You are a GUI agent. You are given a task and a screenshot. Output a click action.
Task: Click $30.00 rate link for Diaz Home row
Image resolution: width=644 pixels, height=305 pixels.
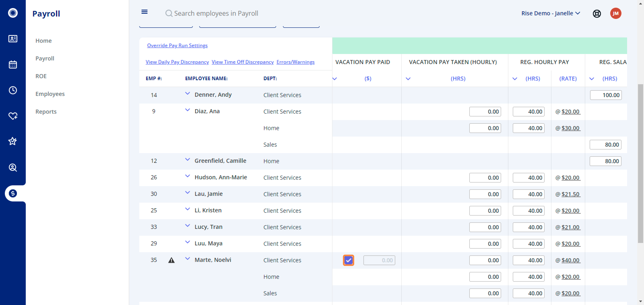pos(571,128)
